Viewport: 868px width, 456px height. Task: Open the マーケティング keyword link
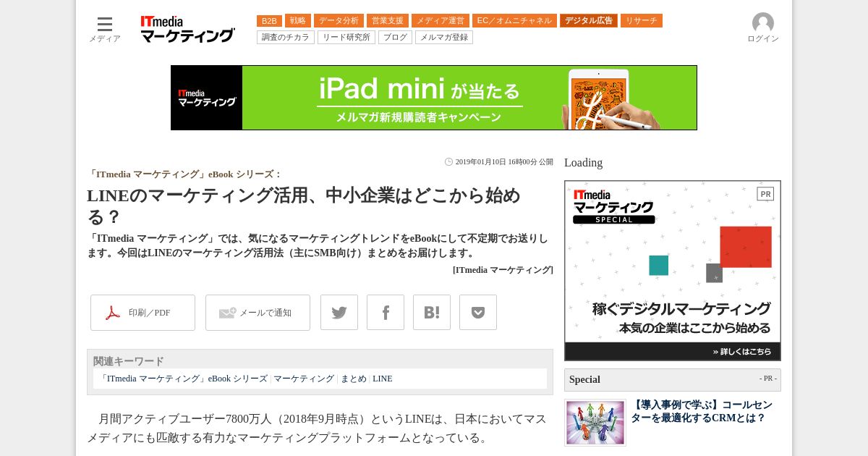click(304, 379)
